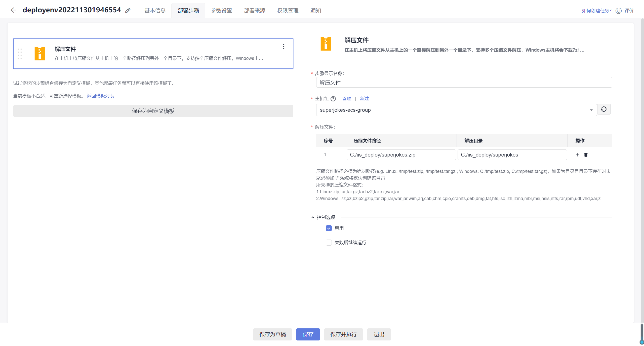Image resolution: width=644 pixels, height=346 pixels.
Task: Click 保存为草稿 button
Action: [273, 334]
